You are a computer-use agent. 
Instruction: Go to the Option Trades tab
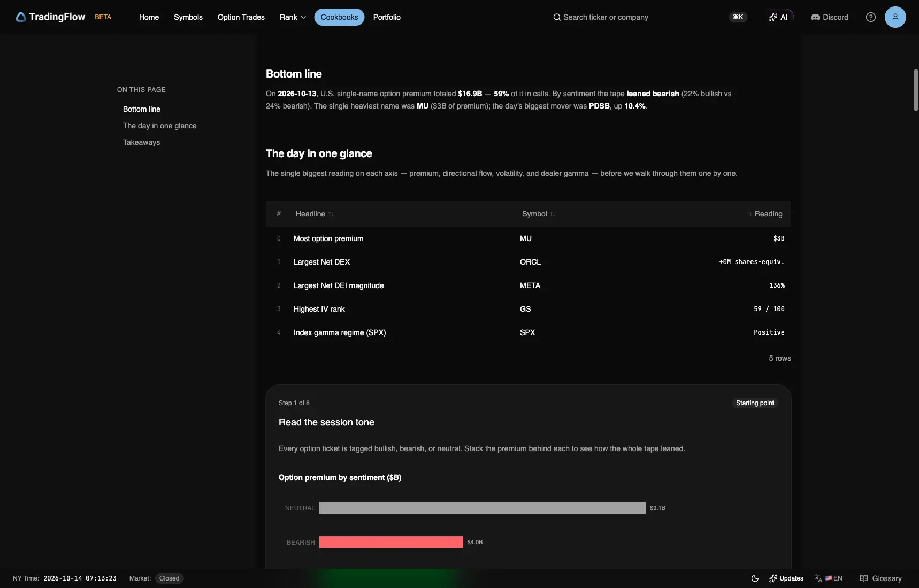click(x=241, y=17)
